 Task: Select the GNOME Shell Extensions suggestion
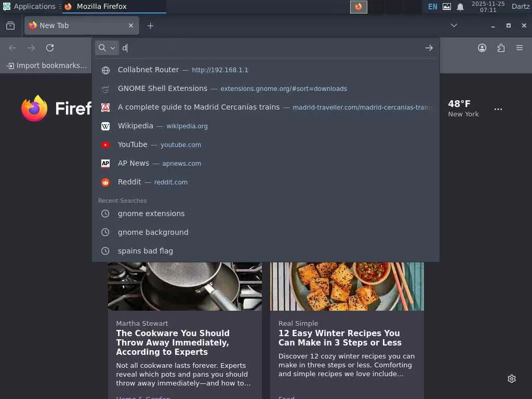265,88
